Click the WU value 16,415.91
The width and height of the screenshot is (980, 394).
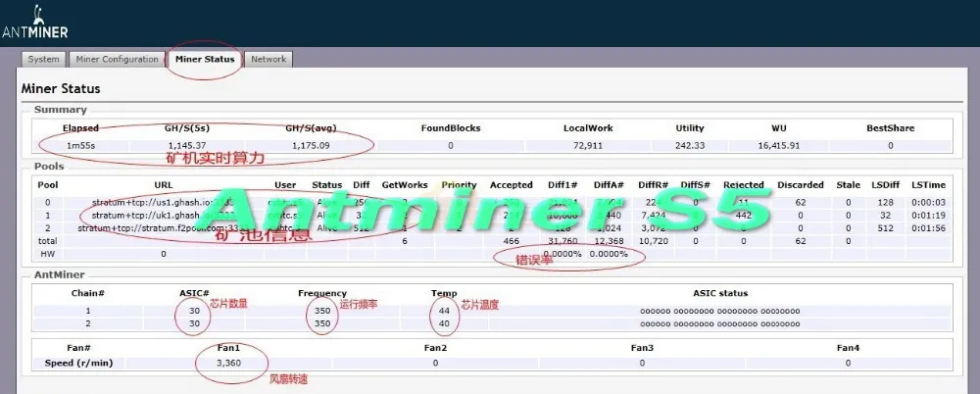click(x=779, y=146)
